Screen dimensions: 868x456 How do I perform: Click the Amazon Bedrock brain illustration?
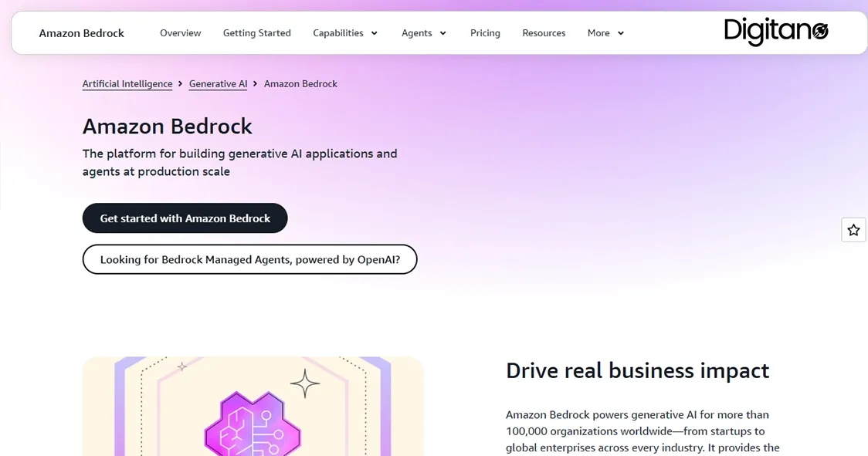(x=253, y=406)
